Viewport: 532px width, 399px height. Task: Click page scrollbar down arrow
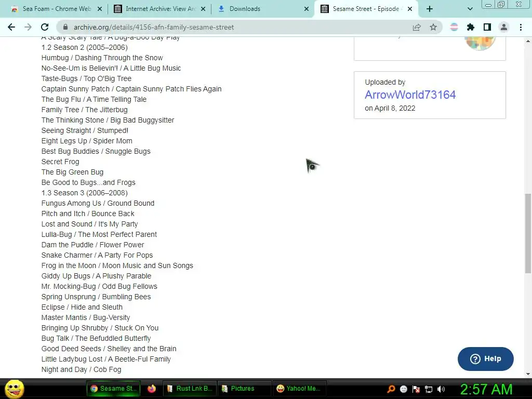click(x=528, y=374)
